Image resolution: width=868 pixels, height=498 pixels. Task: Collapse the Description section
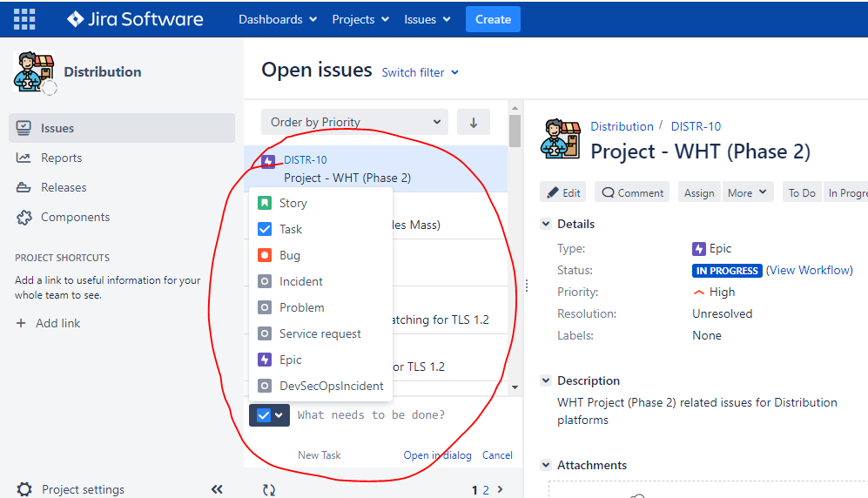pos(546,380)
